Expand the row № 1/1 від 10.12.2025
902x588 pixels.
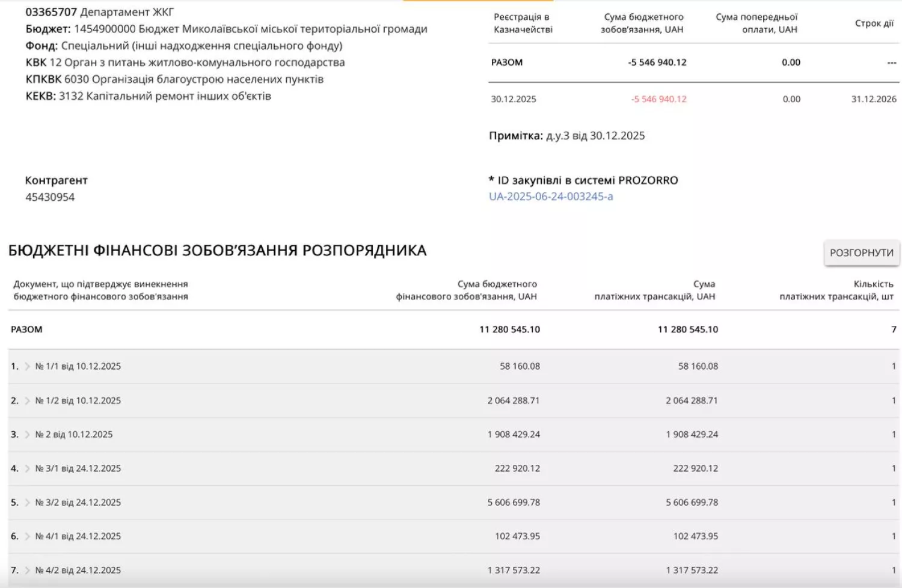(27, 366)
